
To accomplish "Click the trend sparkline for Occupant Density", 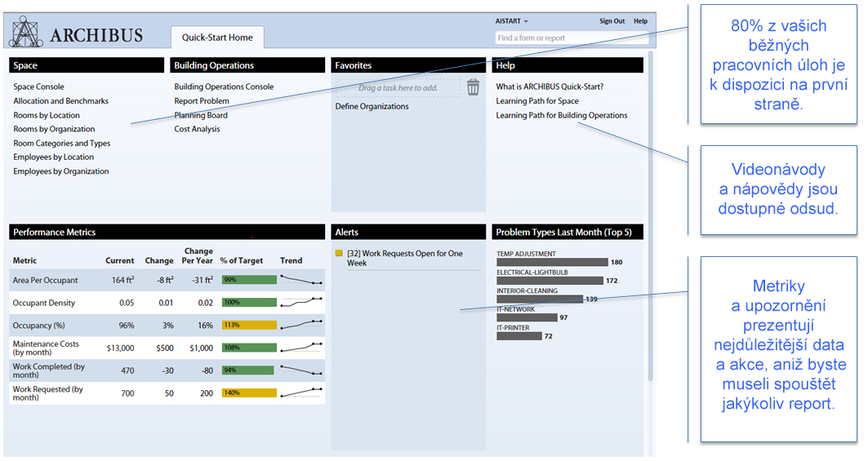I will (x=301, y=302).
